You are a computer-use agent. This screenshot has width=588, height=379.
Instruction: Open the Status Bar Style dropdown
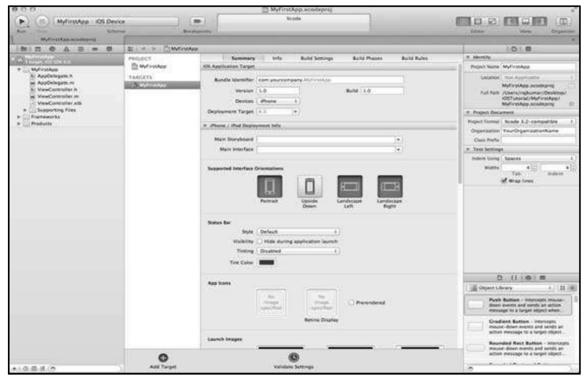pyautogui.click(x=298, y=232)
